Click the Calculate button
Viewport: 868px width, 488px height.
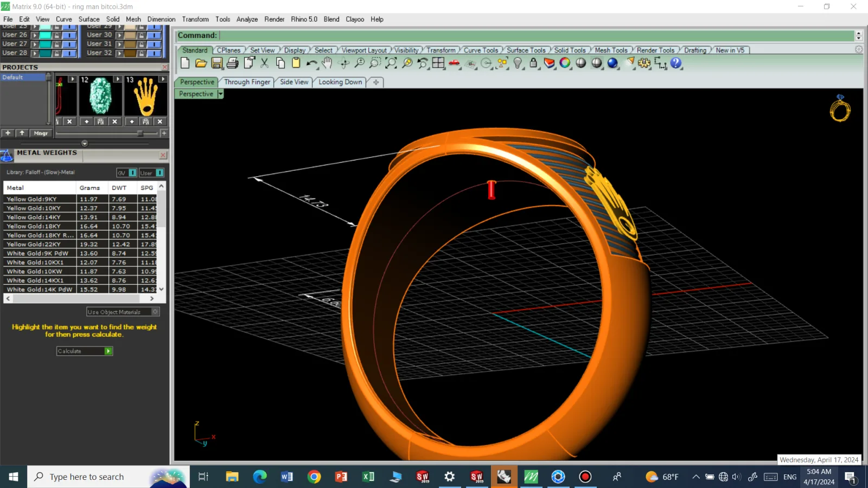coord(84,351)
